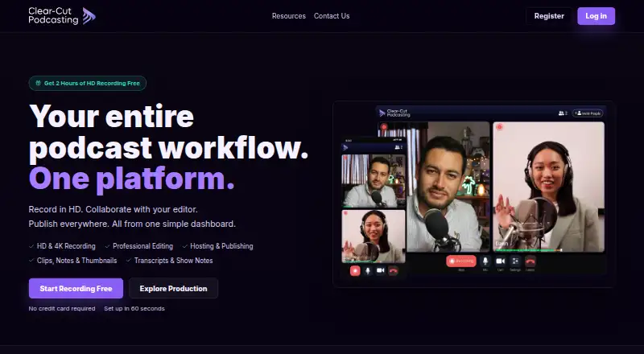Click the checkmark beside 'Transcripts & Show Notes'

(x=129, y=261)
